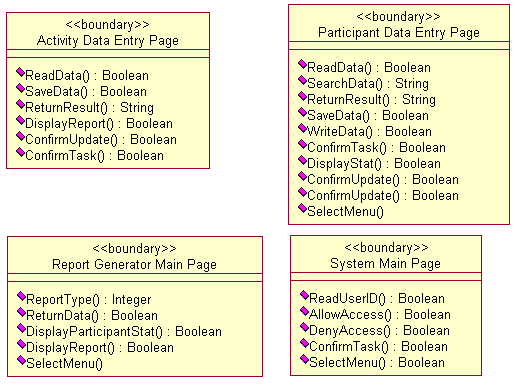Click the diamond icon beside DisplayParticipantStat()
Viewport: 515px width, 389px height.
[x=21, y=328]
